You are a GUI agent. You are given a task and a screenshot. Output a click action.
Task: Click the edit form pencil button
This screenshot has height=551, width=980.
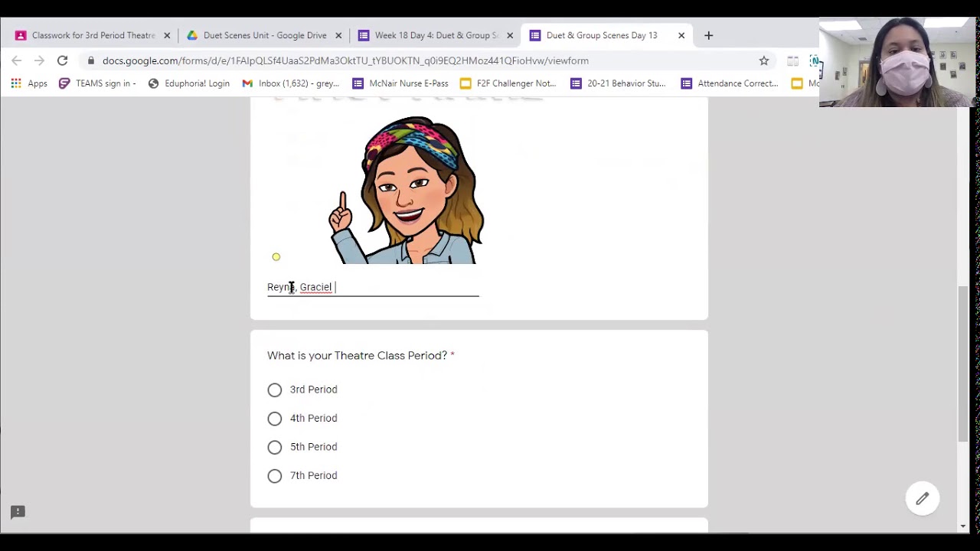(x=923, y=499)
